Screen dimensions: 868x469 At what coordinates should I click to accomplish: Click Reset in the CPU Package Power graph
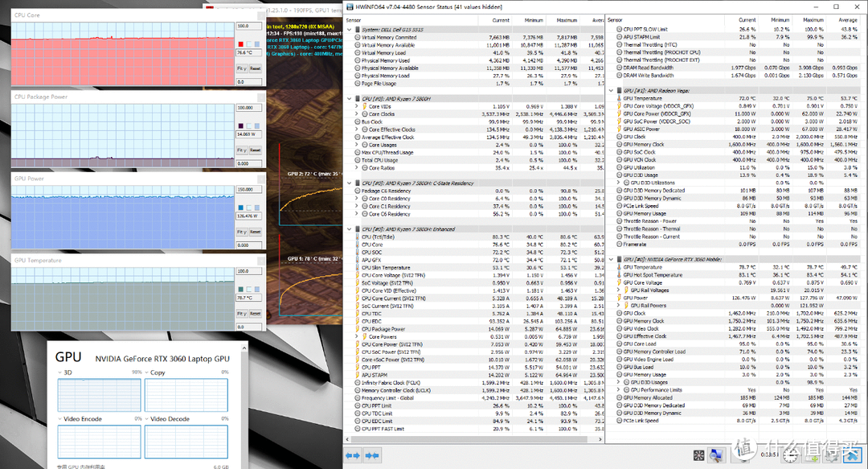pos(256,150)
